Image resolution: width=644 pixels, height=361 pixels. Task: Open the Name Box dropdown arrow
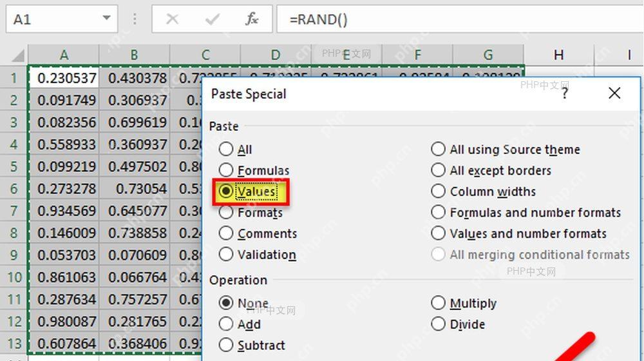click(x=106, y=19)
